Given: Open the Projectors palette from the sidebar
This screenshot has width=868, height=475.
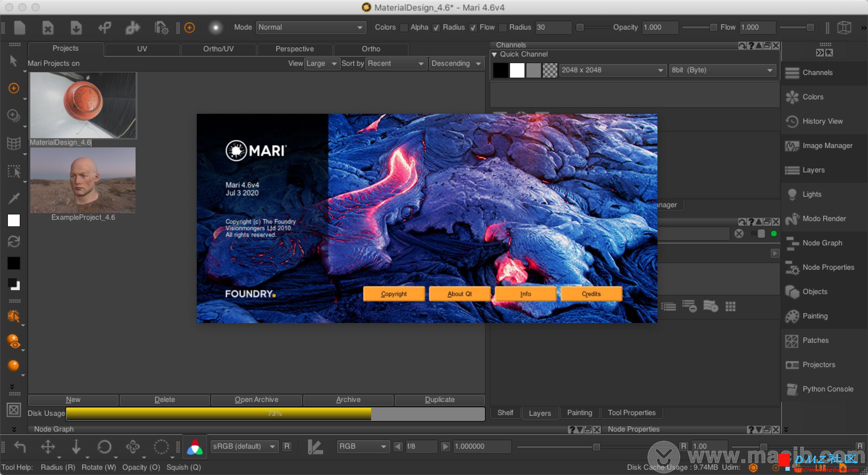Looking at the screenshot, I should 818,364.
